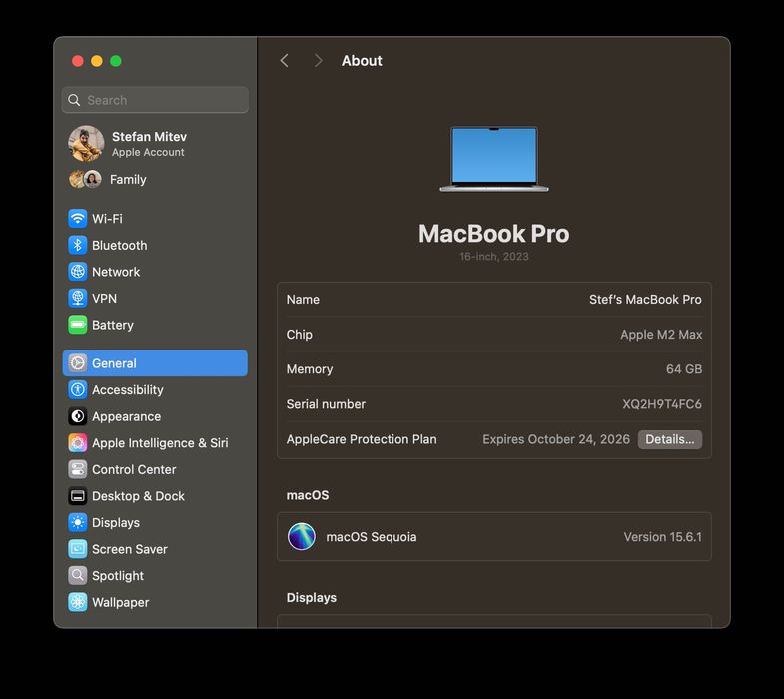
Task: Select Screen Saver label
Action: pos(130,549)
